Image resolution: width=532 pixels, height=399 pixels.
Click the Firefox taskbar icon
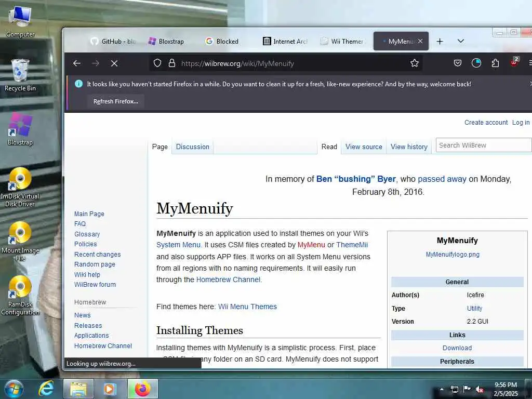click(x=143, y=389)
